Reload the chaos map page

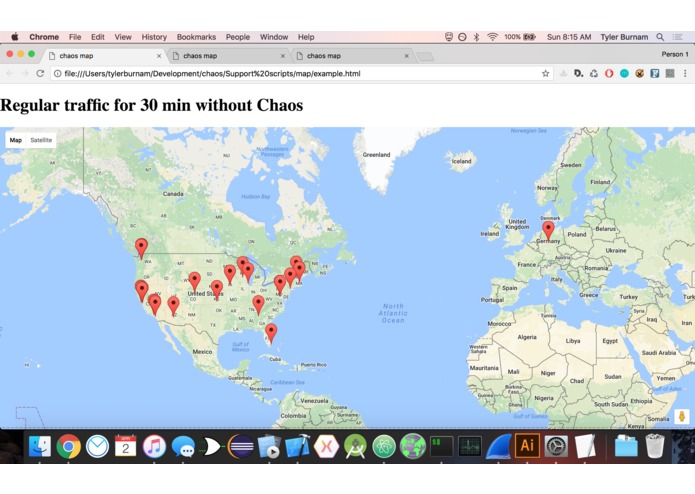(x=40, y=74)
